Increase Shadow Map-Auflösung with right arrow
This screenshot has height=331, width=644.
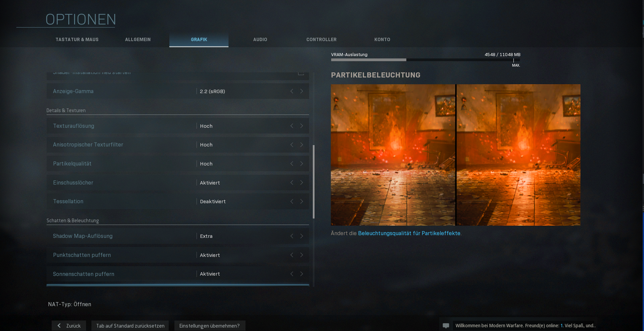pyautogui.click(x=302, y=236)
